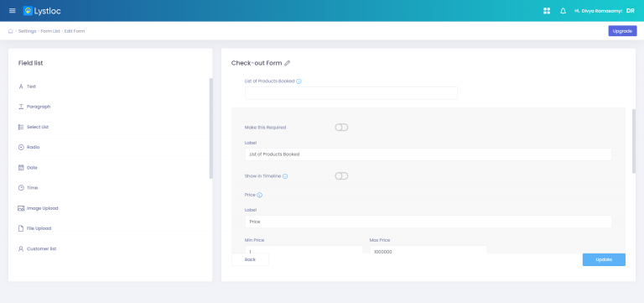The height and width of the screenshot is (303, 644).
Task: Show info for List of Products Booked
Action: pos(299,81)
